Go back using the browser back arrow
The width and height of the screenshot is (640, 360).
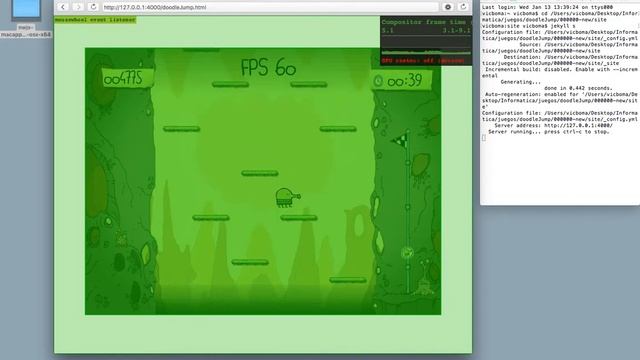pyautogui.click(x=63, y=7)
